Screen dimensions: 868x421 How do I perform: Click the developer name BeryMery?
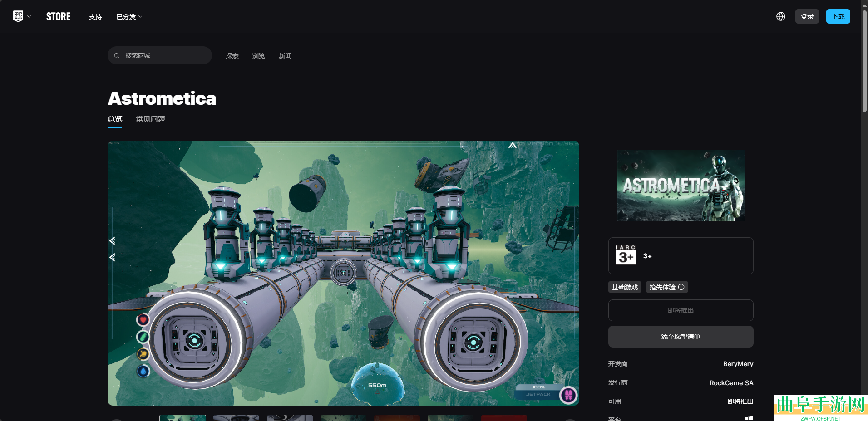738,364
